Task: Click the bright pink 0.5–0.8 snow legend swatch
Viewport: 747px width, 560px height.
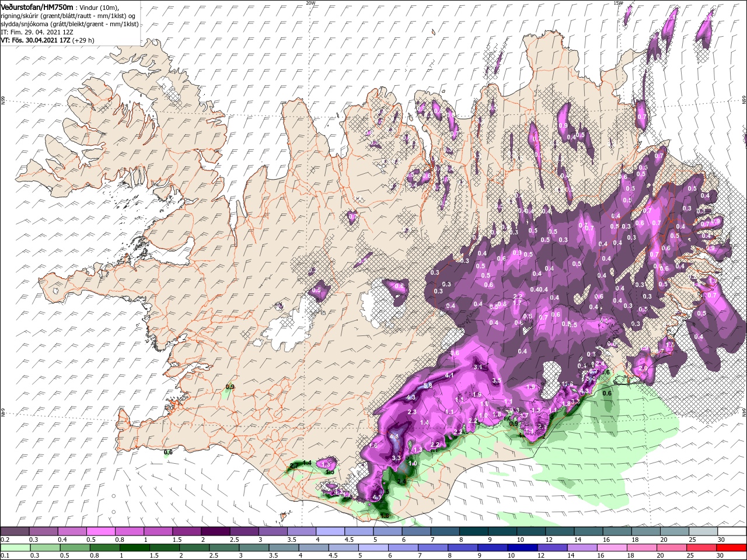Action: [x=100, y=531]
